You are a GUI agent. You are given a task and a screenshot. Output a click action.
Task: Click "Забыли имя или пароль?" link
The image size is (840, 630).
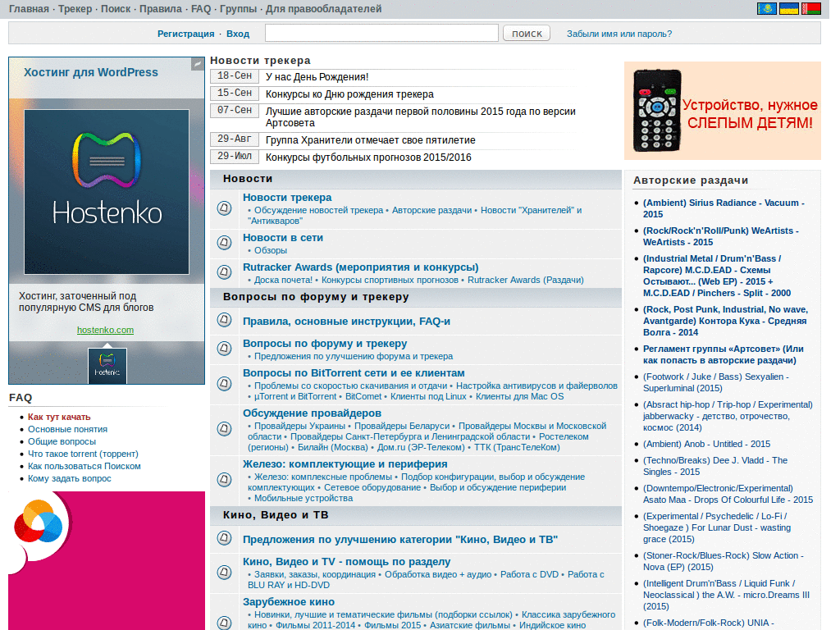(x=619, y=34)
